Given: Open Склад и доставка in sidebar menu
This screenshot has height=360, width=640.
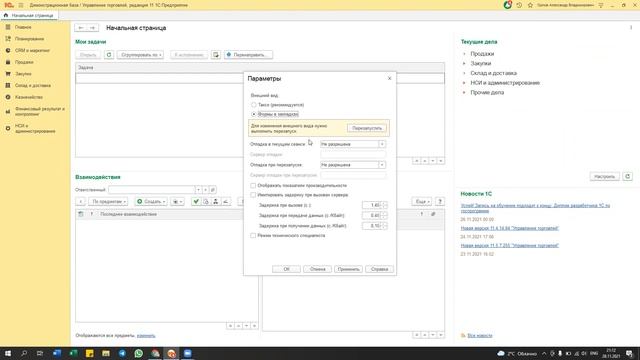Looking at the screenshot, I should [x=33, y=85].
